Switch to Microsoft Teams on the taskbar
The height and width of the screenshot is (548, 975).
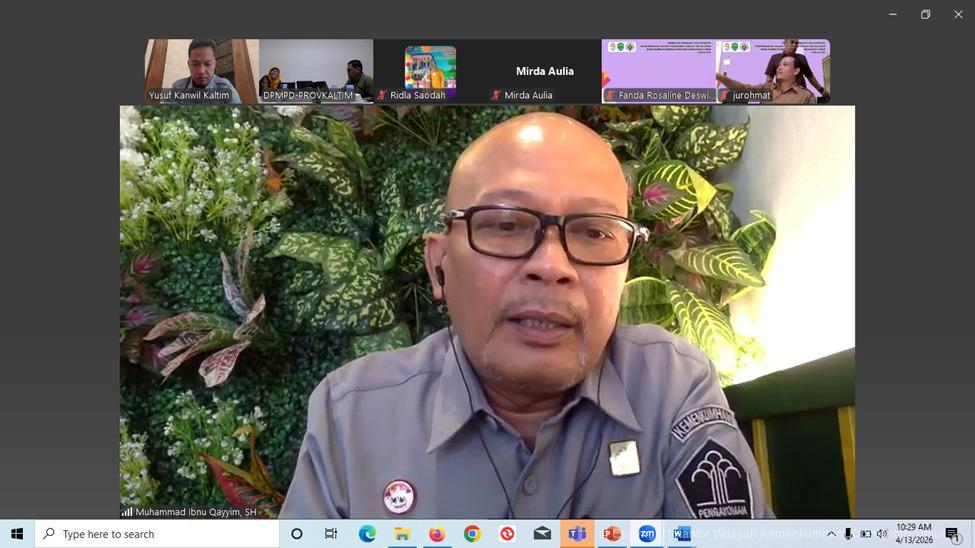click(578, 534)
